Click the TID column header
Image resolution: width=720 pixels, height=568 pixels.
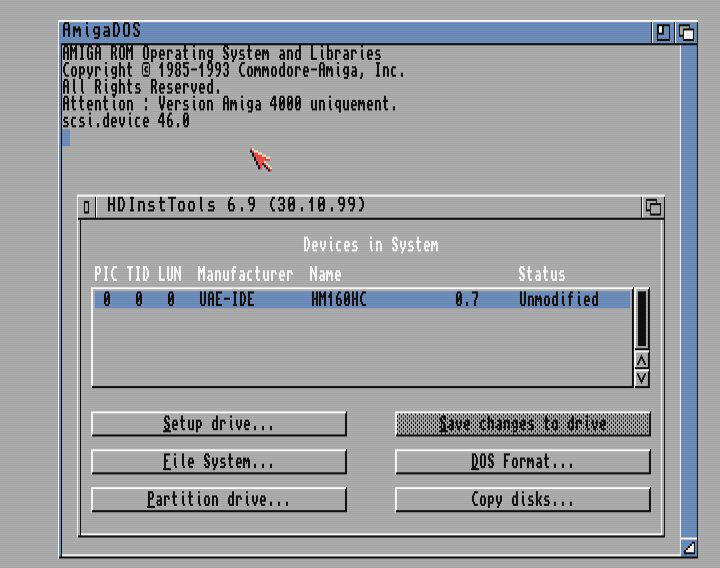tap(138, 274)
